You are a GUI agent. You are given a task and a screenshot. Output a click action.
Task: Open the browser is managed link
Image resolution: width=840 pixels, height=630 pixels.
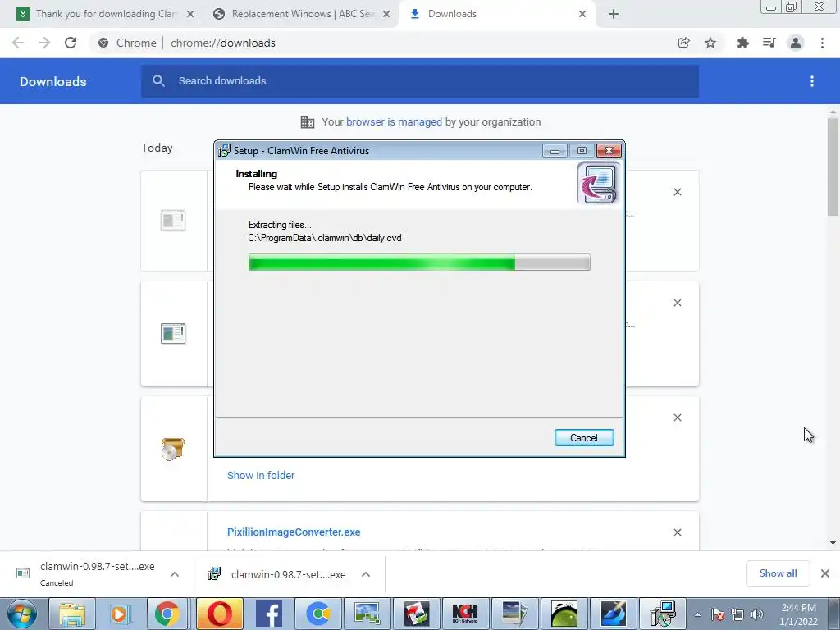tap(394, 122)
